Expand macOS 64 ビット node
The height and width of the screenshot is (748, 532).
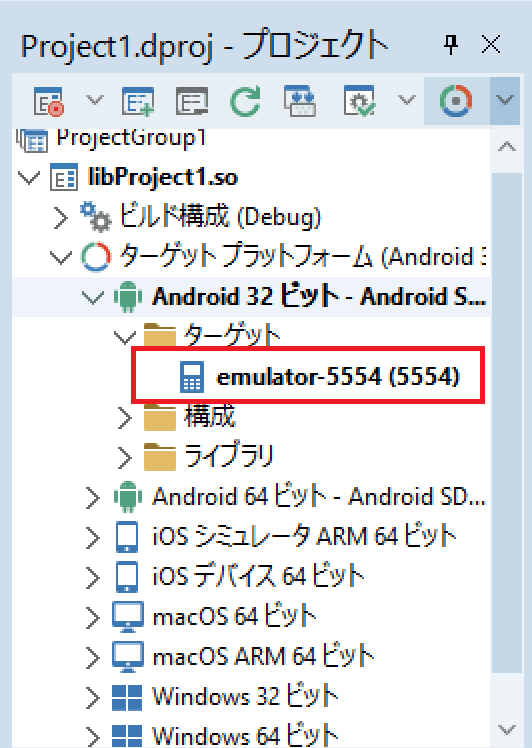click(x=92, y=618)
